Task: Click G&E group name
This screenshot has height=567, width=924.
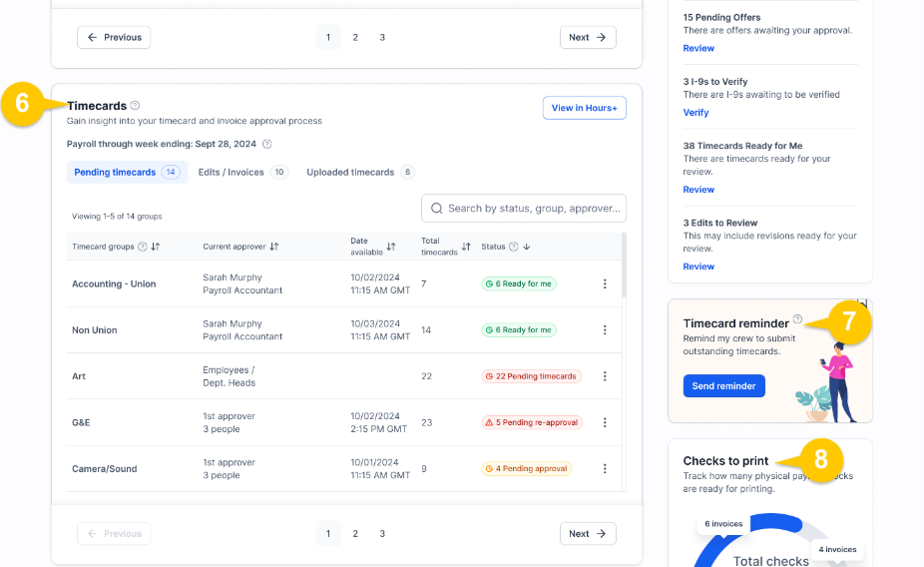Action: (x=81, y=422)
